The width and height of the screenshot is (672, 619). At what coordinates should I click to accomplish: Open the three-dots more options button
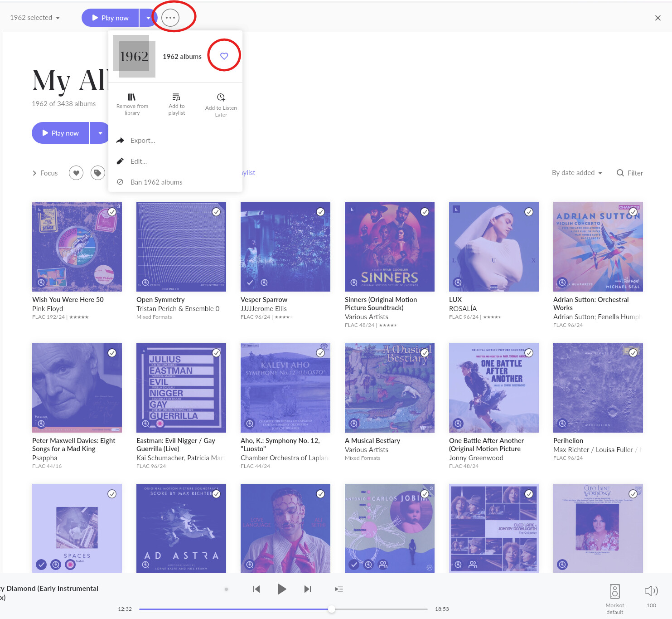(170, 18)
